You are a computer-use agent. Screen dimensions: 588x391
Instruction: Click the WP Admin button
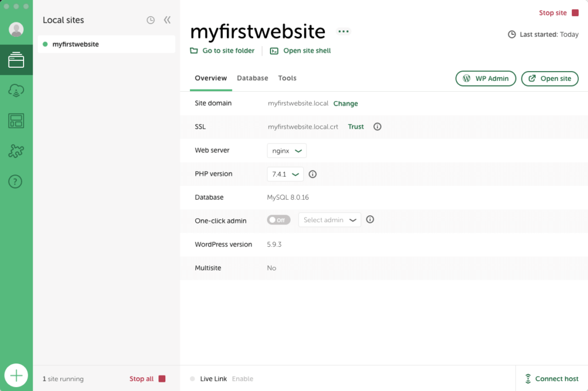486,79
